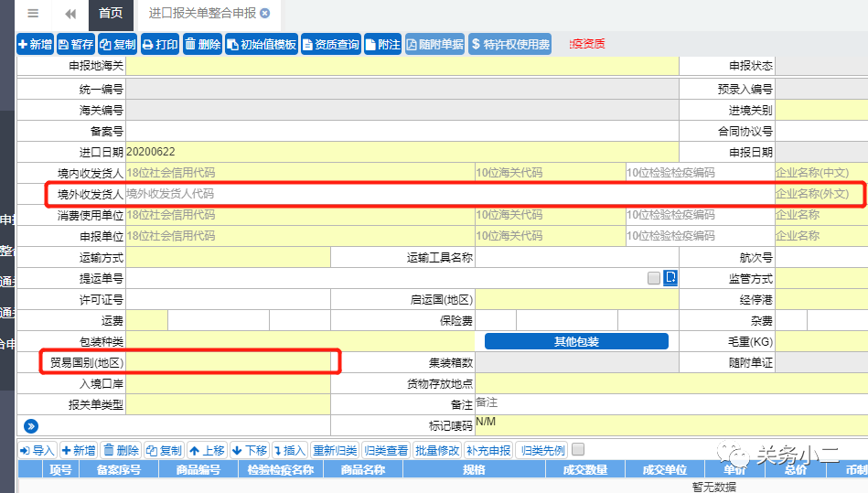Click the 资质查询 button

pyautogui.click(x=330, y=44)
